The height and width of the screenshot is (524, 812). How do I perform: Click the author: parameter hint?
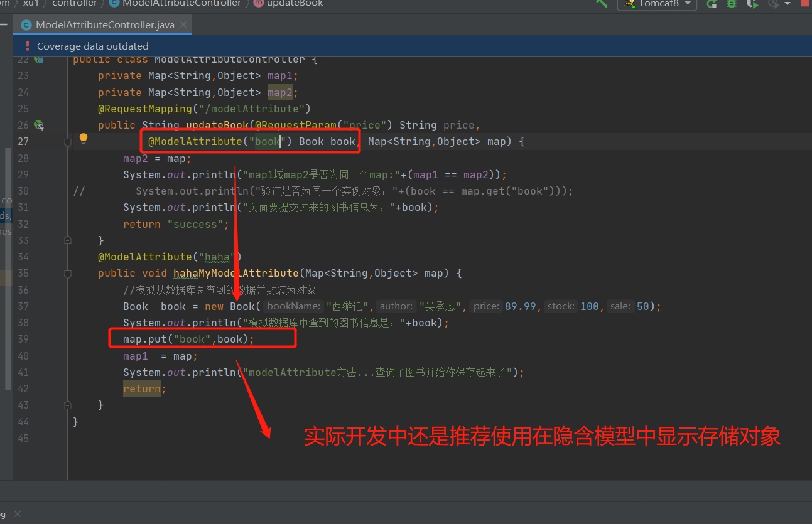[396, 306]
